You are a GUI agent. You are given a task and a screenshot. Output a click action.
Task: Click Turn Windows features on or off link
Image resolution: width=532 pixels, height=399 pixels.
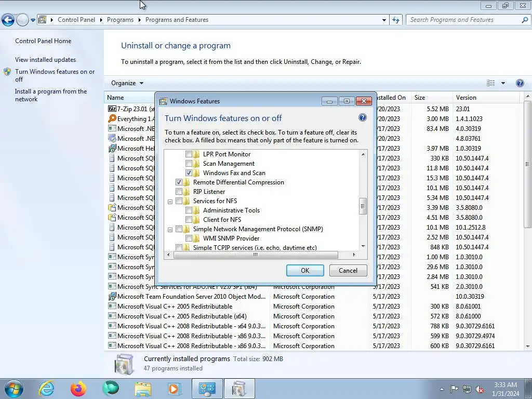(x=55, y=75)
